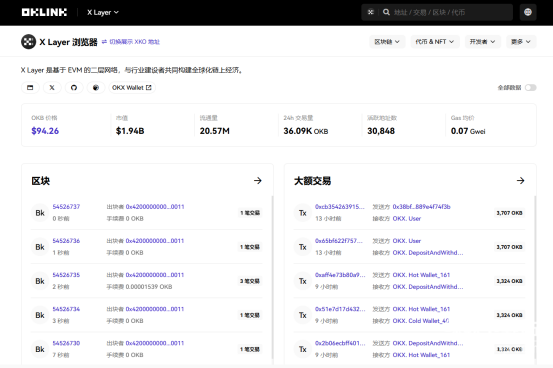This screenshot has height=368, width=553.
Task: Open arrow next to 大额交易 section
Action: coord(521,181)
